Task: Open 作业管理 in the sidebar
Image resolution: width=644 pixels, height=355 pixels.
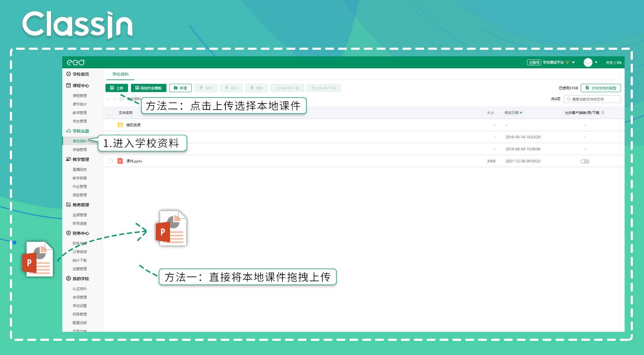Action: coord(80,187)
